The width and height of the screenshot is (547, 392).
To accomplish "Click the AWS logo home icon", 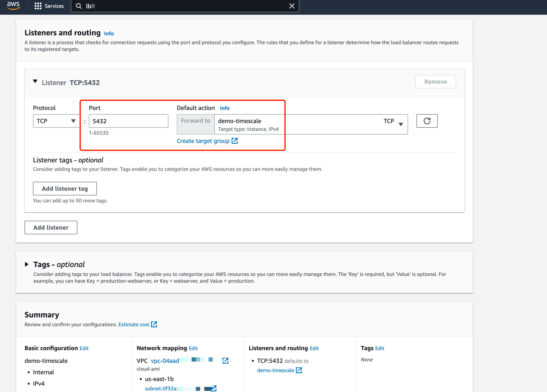I will click(13, 6).
